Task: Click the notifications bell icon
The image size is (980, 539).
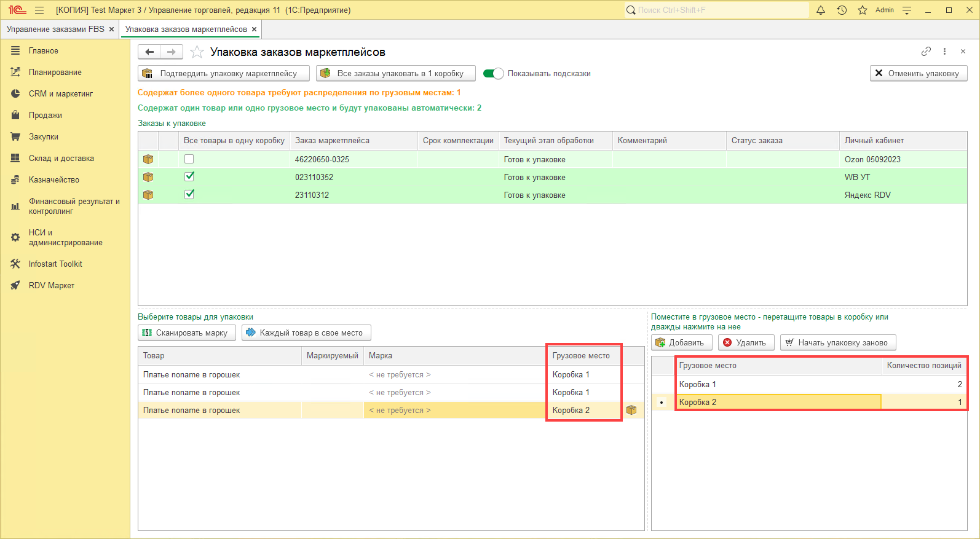Action: (820, 10)
